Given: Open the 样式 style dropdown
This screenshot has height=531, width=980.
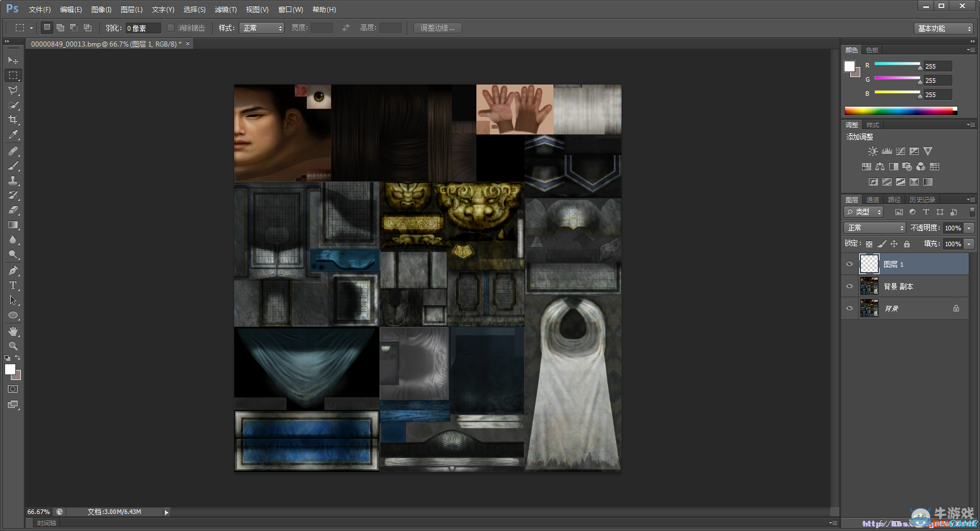Looking at the screenshot, I should (261, 28).
